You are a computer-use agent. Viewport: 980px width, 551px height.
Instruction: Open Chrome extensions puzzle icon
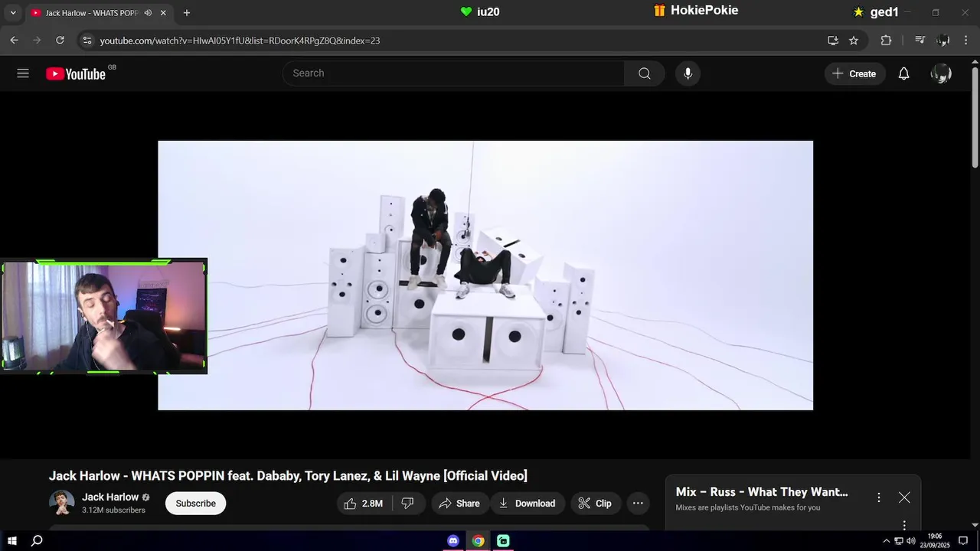[886, 41]
